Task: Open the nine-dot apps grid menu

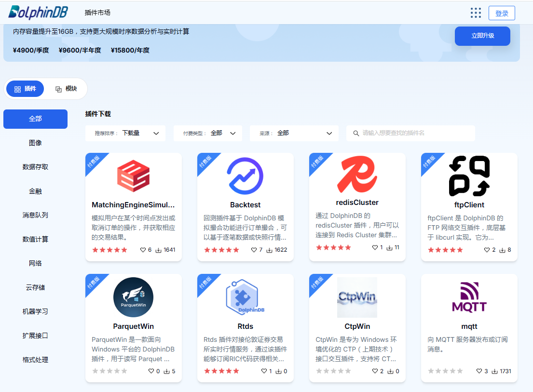Action: (x=476, y=13)
